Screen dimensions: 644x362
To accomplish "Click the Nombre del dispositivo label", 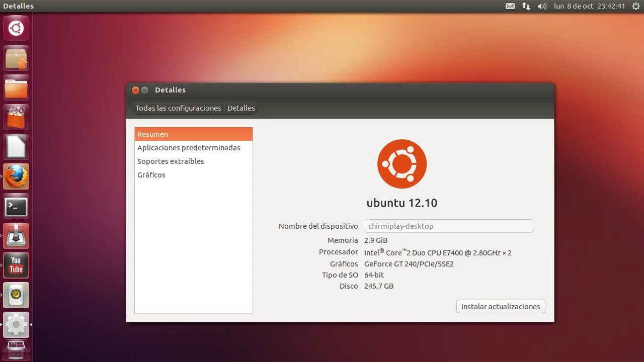I will [318, 226].
